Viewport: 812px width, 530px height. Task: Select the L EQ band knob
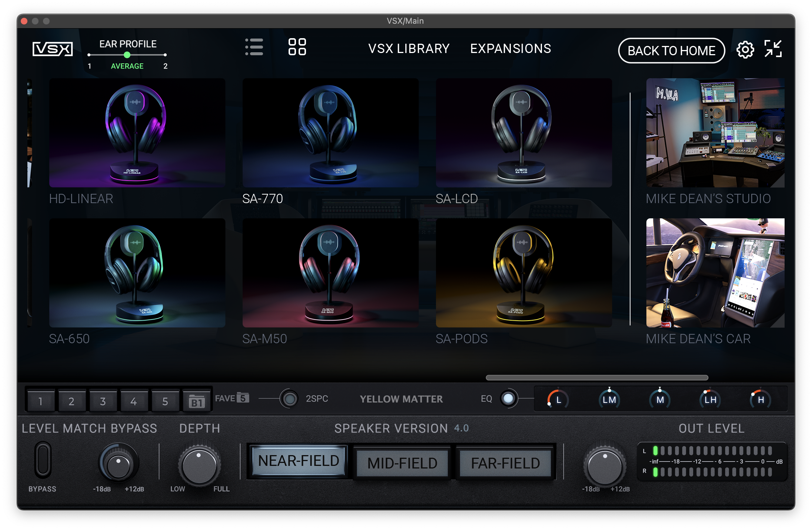click(x=558, y=400)
